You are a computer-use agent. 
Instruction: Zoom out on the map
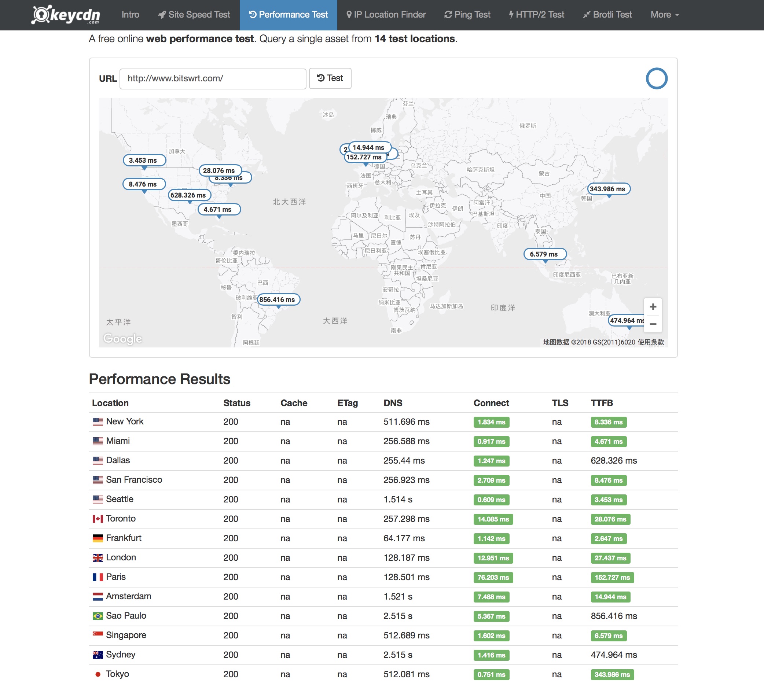pos(653,324)
